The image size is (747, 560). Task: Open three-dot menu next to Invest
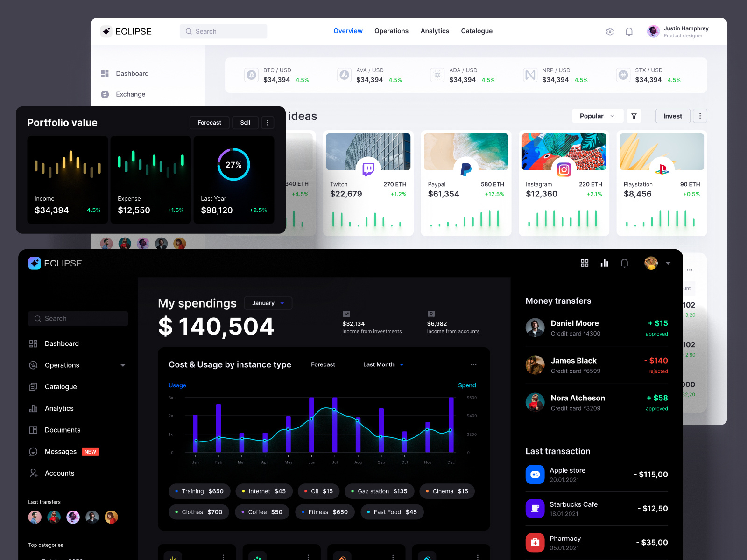tap(700, 116)
